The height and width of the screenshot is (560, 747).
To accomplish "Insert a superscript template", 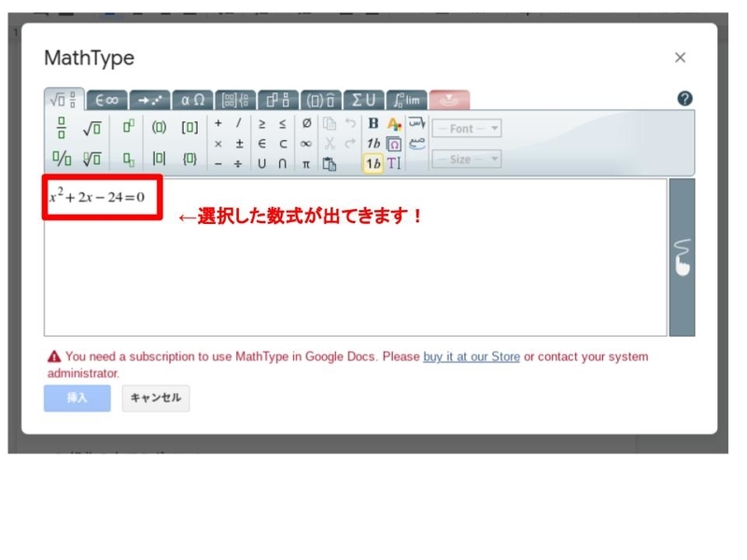I will (129, 127).
